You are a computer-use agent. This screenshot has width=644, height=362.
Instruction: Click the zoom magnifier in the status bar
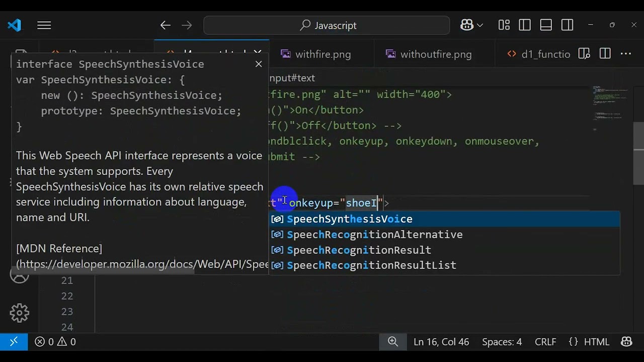coord(393,342)
